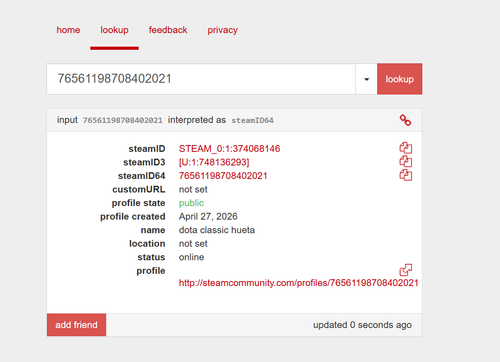Open profile in new window icon
This screenshot has height=362, width=500.
406,270
